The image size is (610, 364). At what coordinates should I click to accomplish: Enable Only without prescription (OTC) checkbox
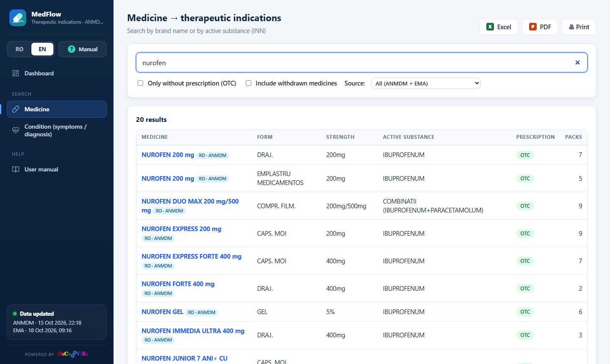[x=140, y=83]
